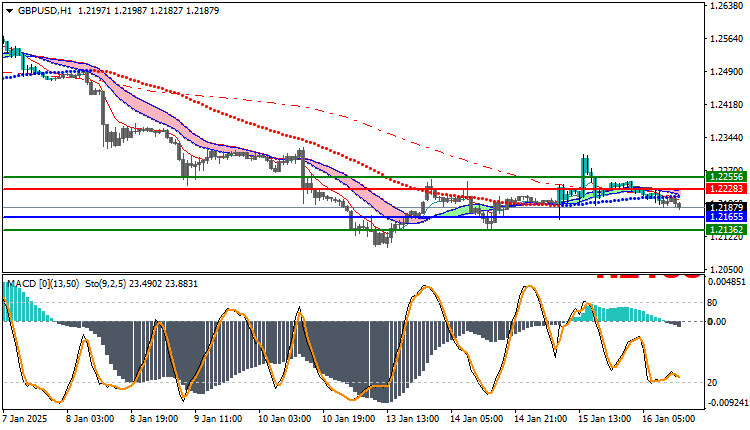Screen dimensions: 750x430
Task: Click the 1.23440 price scale value
Action: tap(726, 138)
